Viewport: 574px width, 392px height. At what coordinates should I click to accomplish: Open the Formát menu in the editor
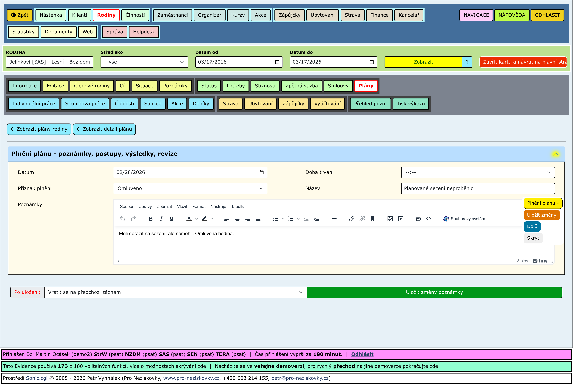click(199, 206)
